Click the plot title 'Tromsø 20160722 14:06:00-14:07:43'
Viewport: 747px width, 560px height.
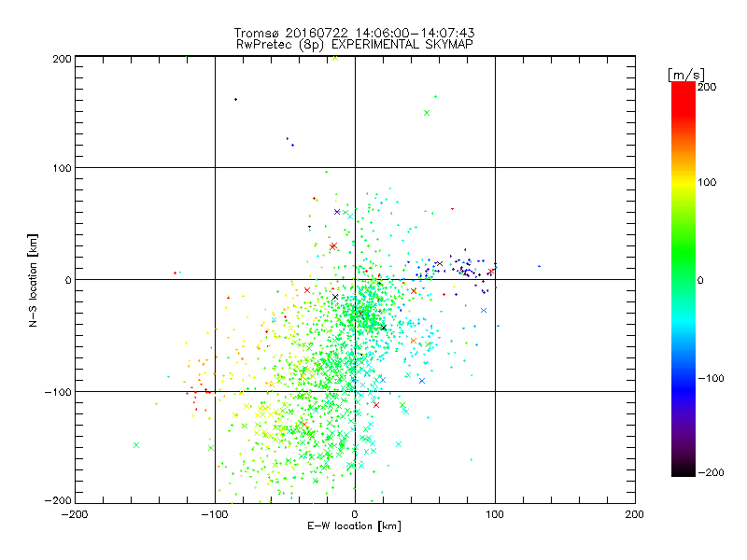(354, 33)
